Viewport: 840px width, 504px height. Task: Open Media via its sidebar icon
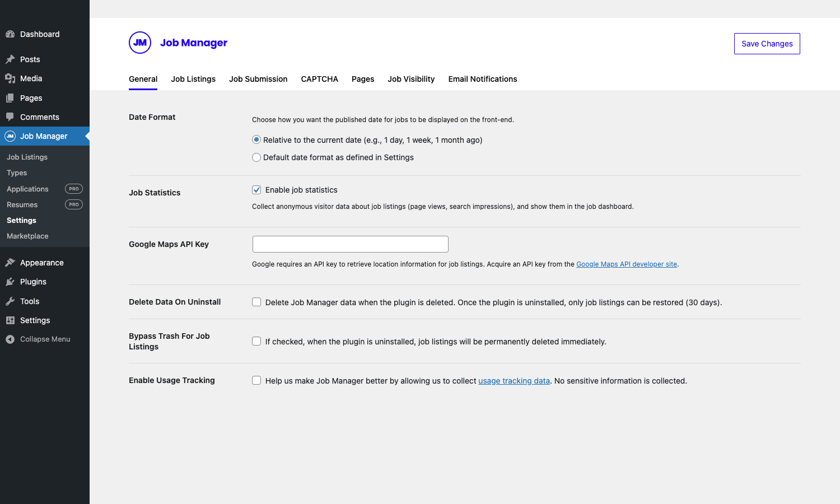coord(10,78)
